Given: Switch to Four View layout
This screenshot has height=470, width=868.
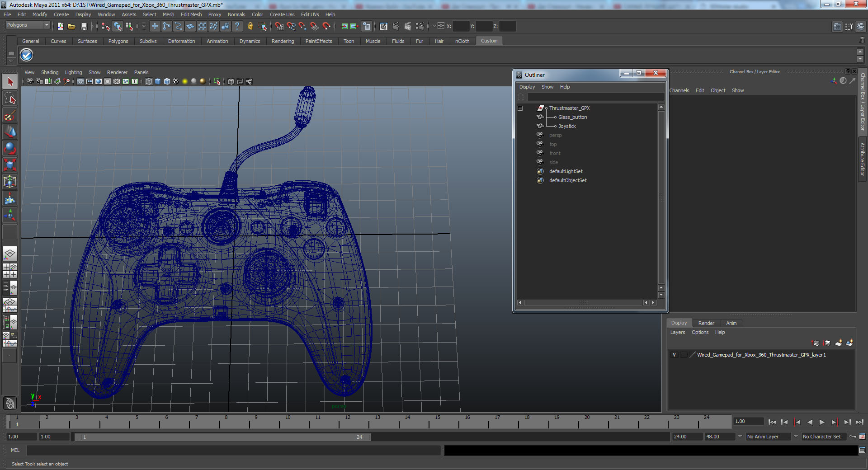Looking at the screenshot, I should tap(10, 270).
